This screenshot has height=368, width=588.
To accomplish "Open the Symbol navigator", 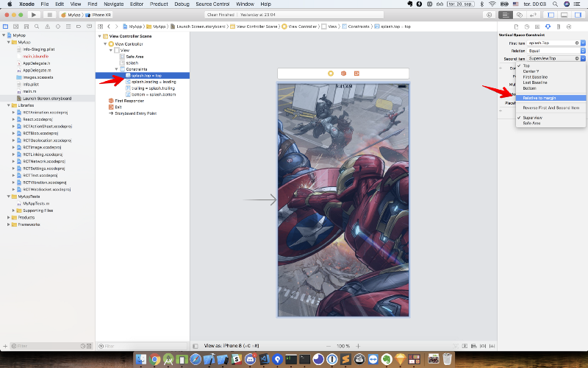I will point(26,26).
